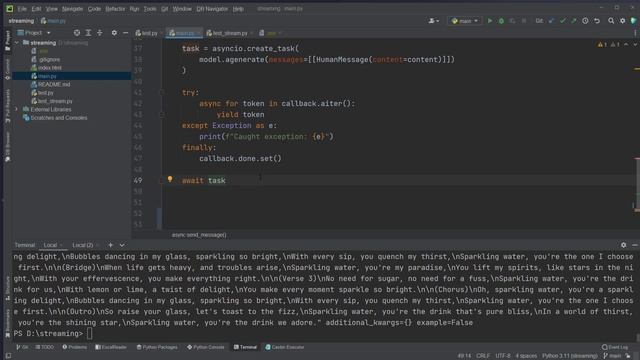640x360 pixels.
Task: Switch to test_stream.py editor tab
Action: [229, 33]
